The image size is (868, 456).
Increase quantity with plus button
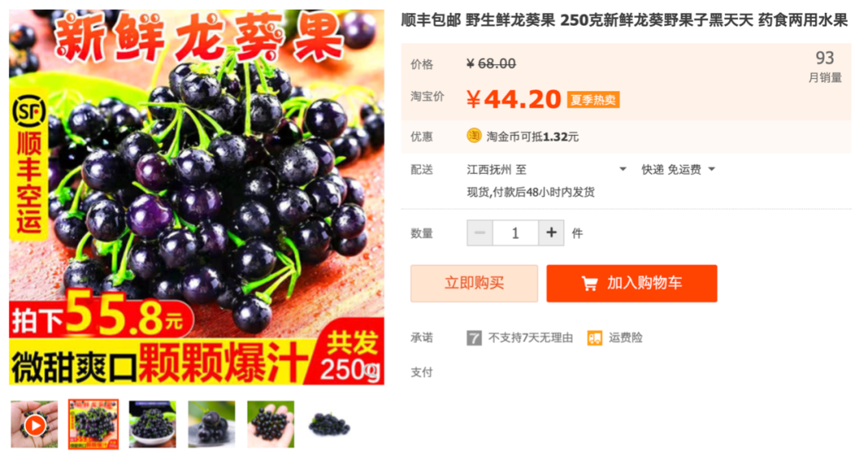(551, 232)
